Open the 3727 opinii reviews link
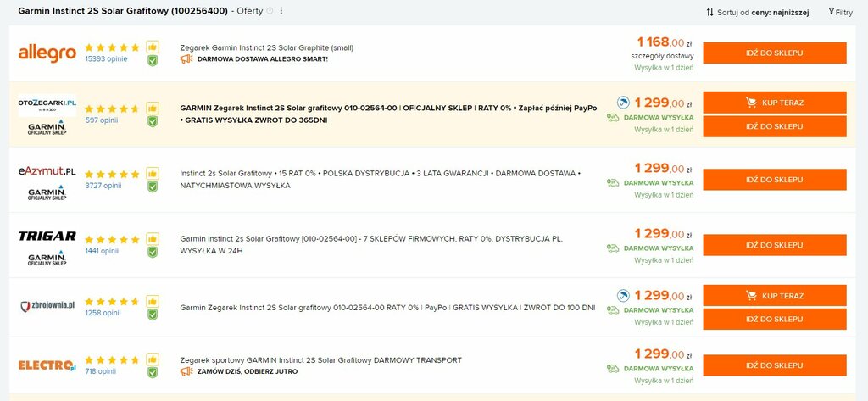The image size is (868, 401). pyautogui.click(x=103, y=186)
